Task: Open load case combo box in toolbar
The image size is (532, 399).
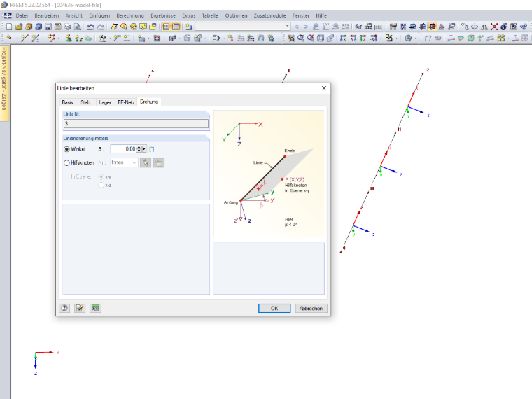Action: tap(243, 27)
